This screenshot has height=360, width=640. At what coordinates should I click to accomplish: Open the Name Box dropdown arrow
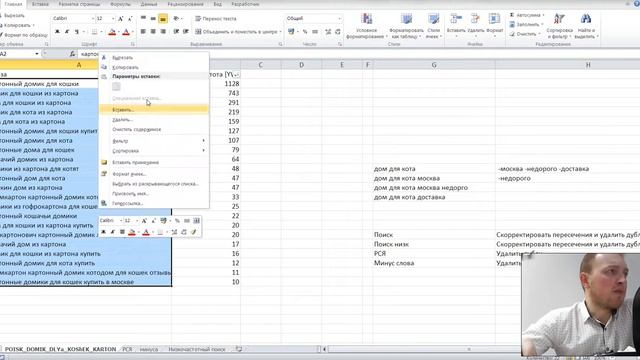click(37, 54)
